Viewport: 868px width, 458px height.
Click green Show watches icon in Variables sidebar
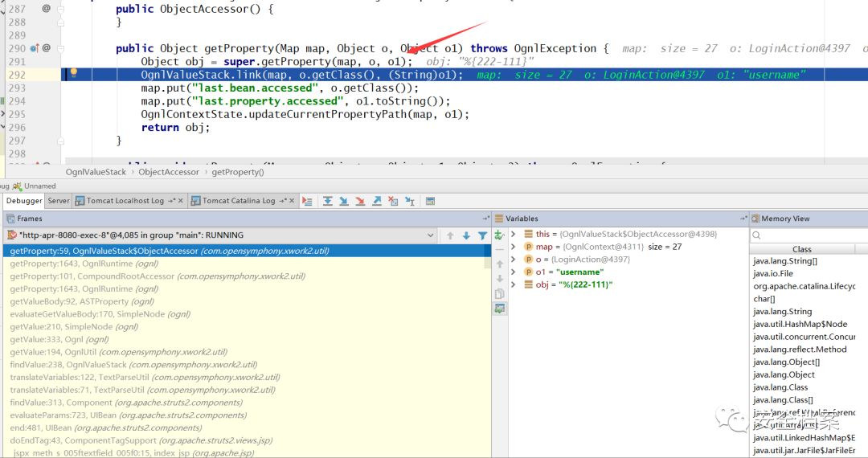[x=499, y=309]
